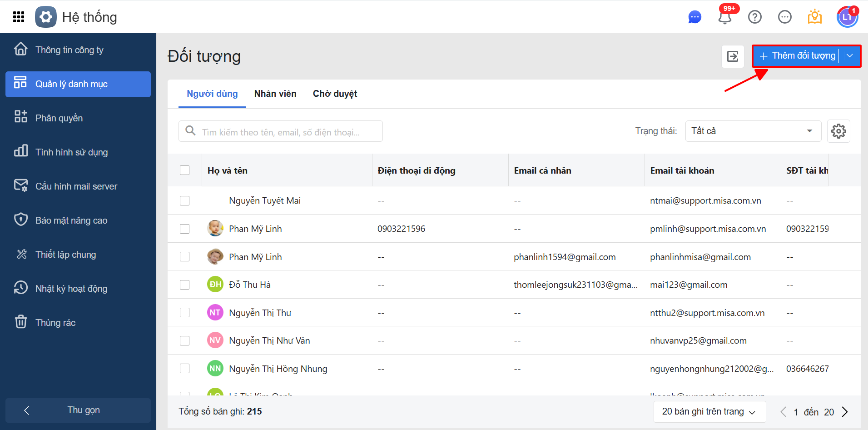Open the chat messages icon
868x430 pixels.
[694, 17]
